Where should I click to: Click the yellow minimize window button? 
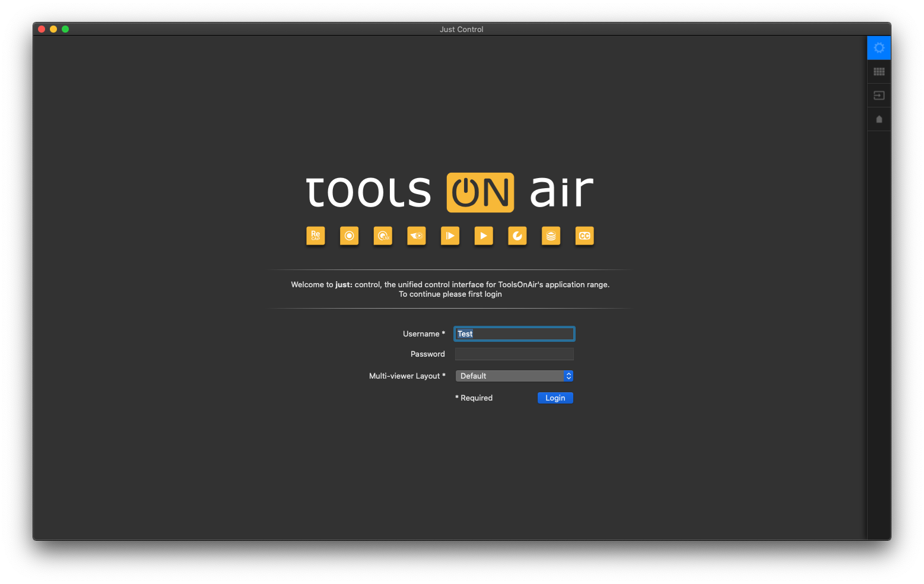53,29
